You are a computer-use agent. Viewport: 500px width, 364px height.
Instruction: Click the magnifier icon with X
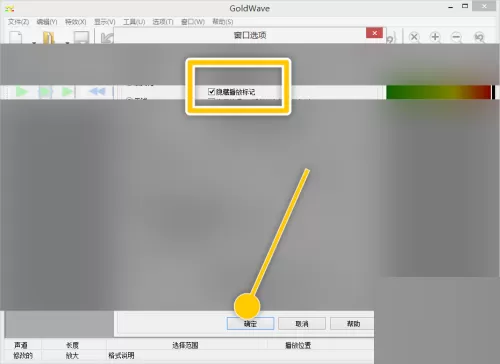pyautogui.click(x=414, y=37)
